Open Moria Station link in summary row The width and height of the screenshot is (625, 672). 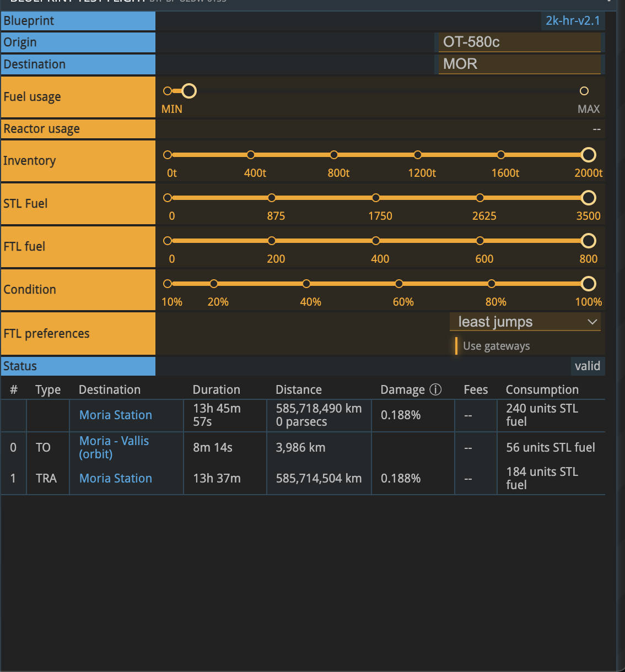click(x=116, y=415)
